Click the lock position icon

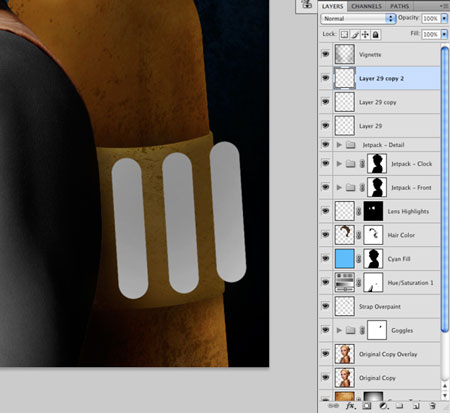[x=365, y=35]
